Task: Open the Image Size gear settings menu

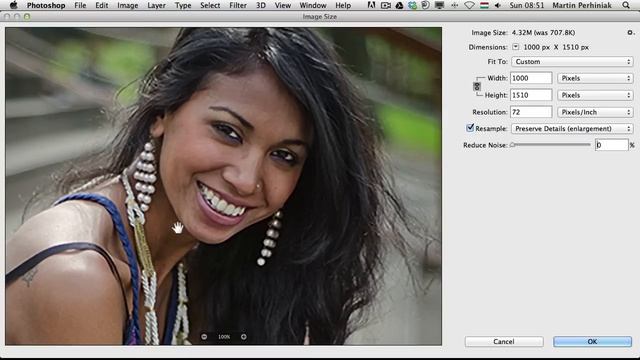Action: tap(630, 32)
